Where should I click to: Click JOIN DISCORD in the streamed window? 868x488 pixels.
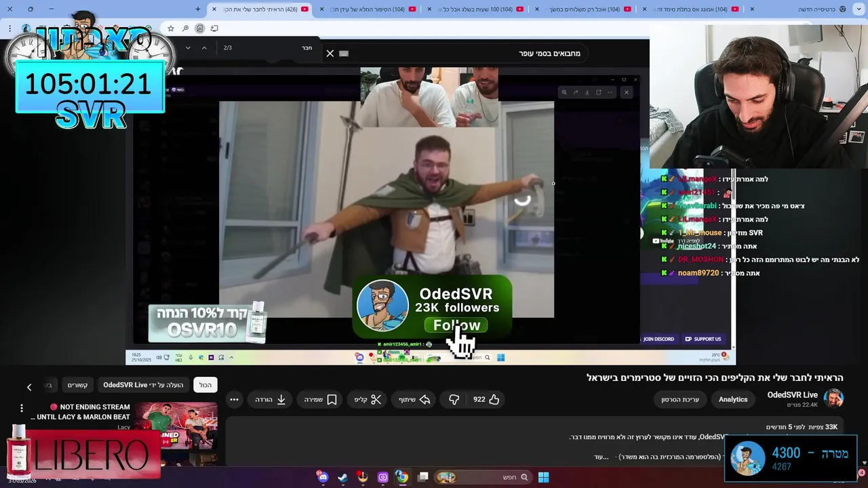(x=658, y=339)
